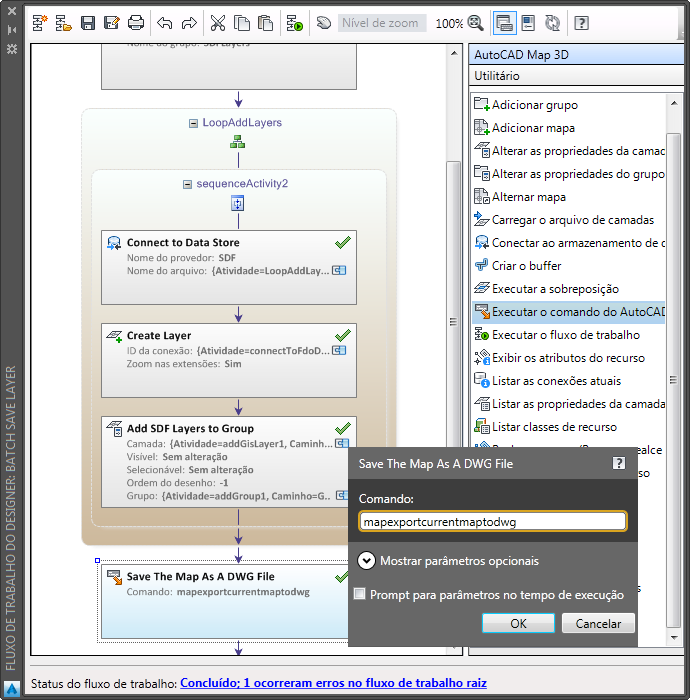Choose Carregar o arquivo de camadas
The width and height of the screenshot is (690, 700).
coord(569,220)
